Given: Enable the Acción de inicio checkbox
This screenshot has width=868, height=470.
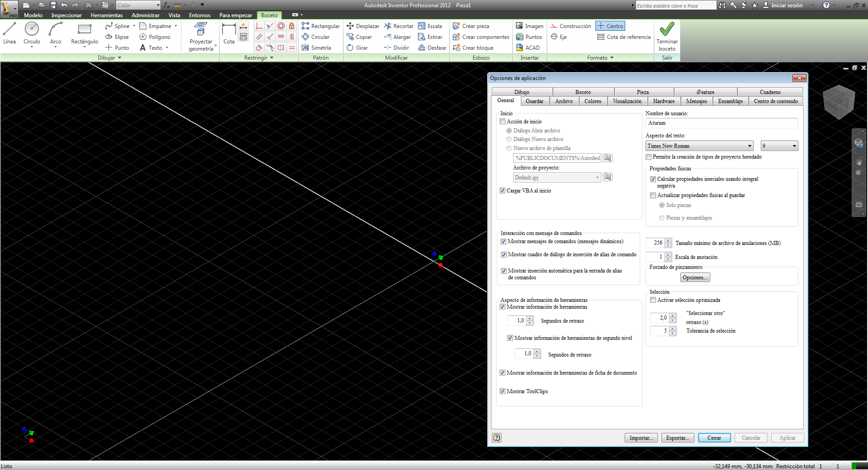Looking at the screenshot, I should [502, 122].
